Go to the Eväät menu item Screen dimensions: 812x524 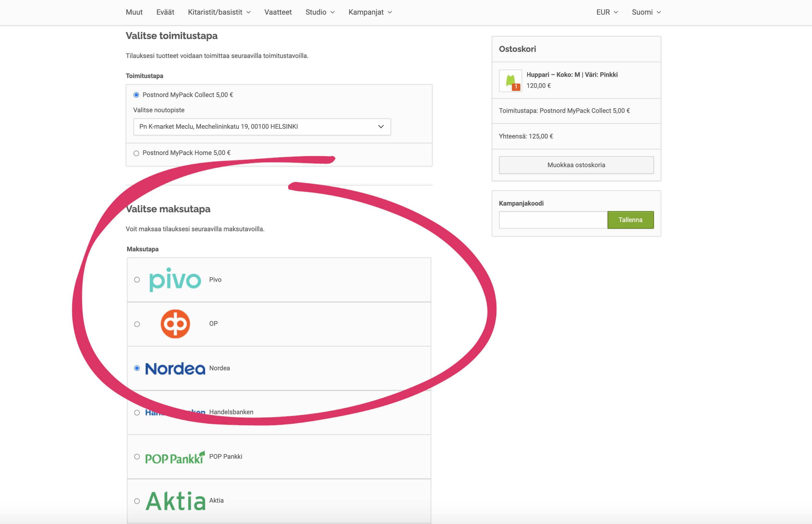coord(165,12)
